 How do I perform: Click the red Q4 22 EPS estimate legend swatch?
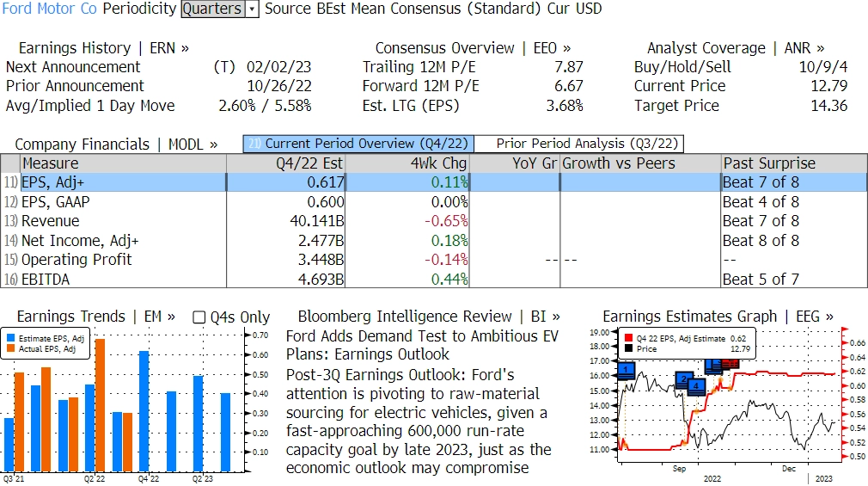(x=628, y=339)
